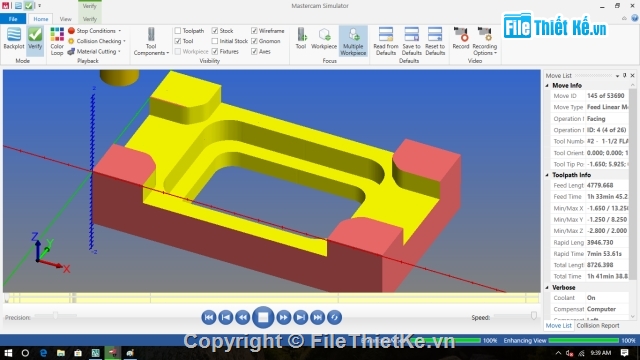The width and height of the screenshot is (640, 360).
Task: Switch to Backplot mode
Action: (13, 39)
